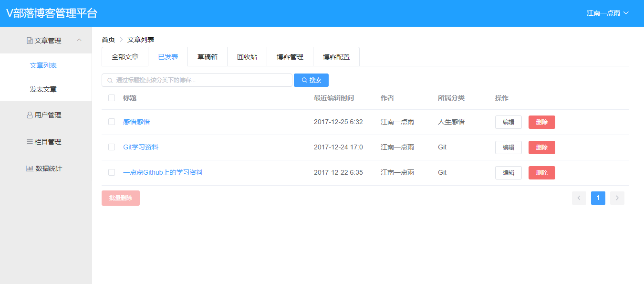Select the user icon next to 用户管理

point(30,115)
